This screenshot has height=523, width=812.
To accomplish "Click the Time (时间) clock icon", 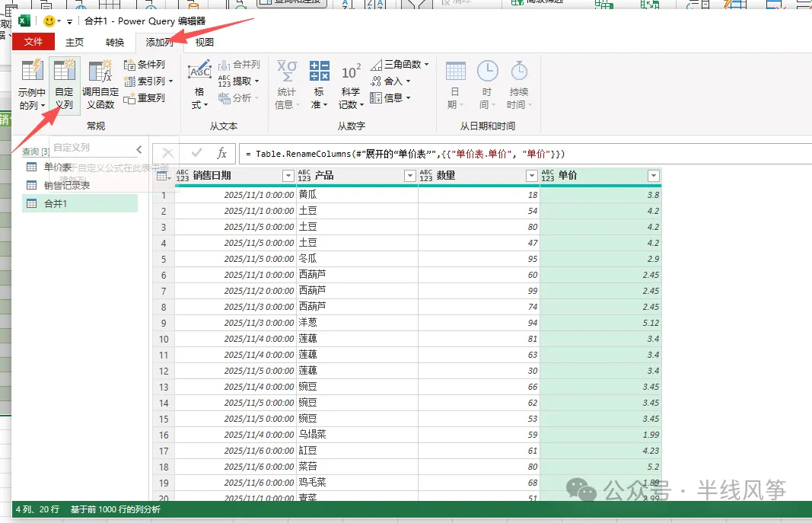I will 487,71.
